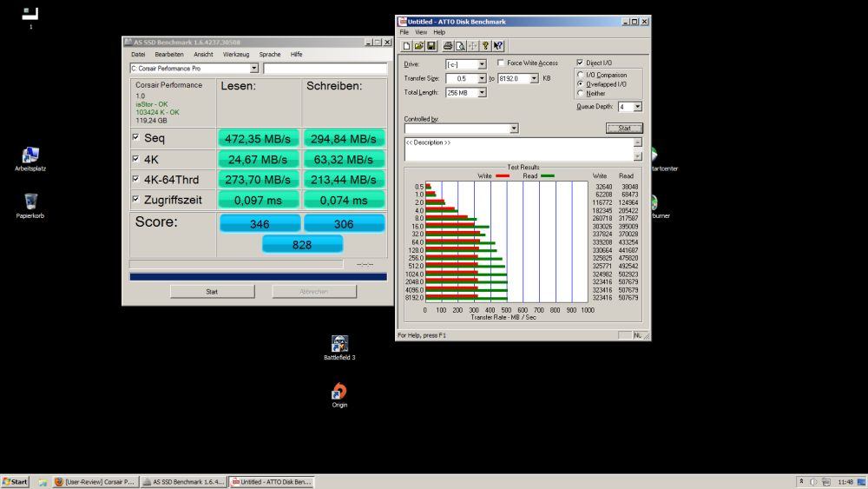Screen dimensions: 868x489
Task: Open the Help menu in ATTO
Action: [439, 32]
